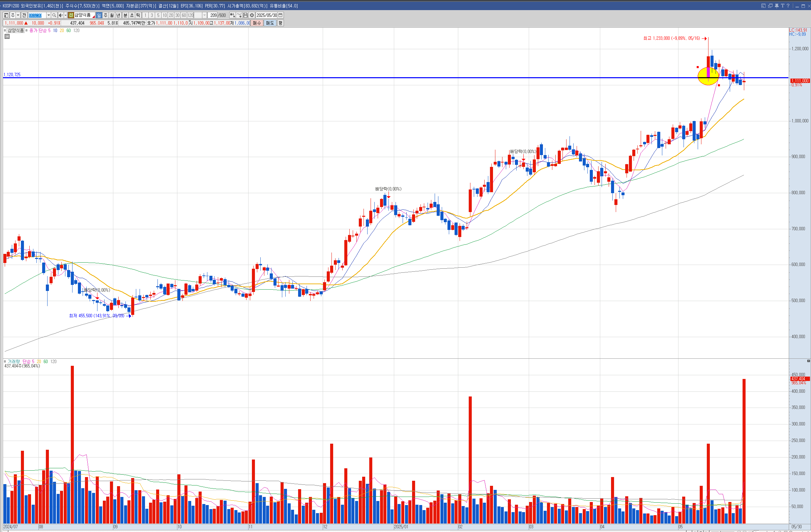Click the stock search magnifier icon

click(x=54, y=15)
